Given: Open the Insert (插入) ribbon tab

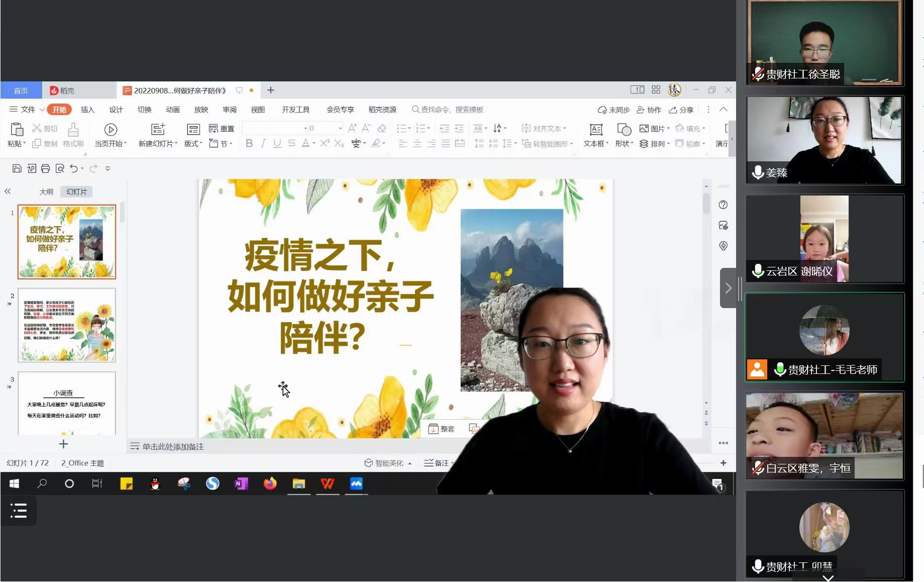Looking at the screenshot, I should click(x=87, y=110).
